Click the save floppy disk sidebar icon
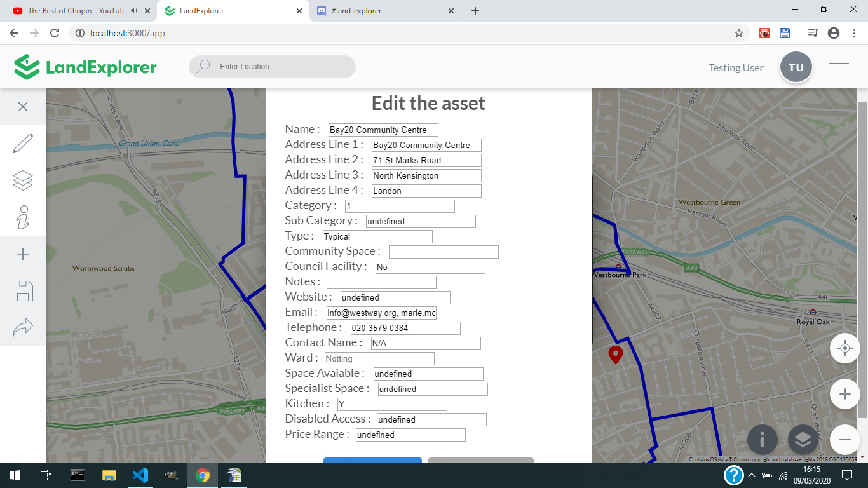 (23, 291)
